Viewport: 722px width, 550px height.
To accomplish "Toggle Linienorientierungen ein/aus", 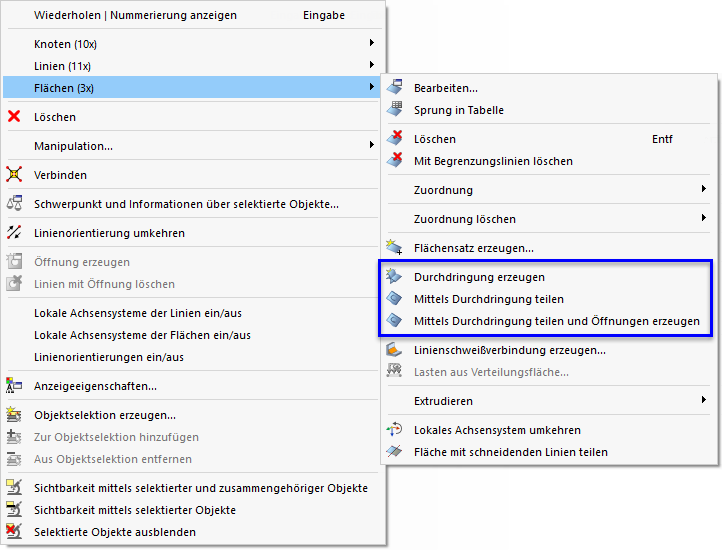I will tap(109, 357).
